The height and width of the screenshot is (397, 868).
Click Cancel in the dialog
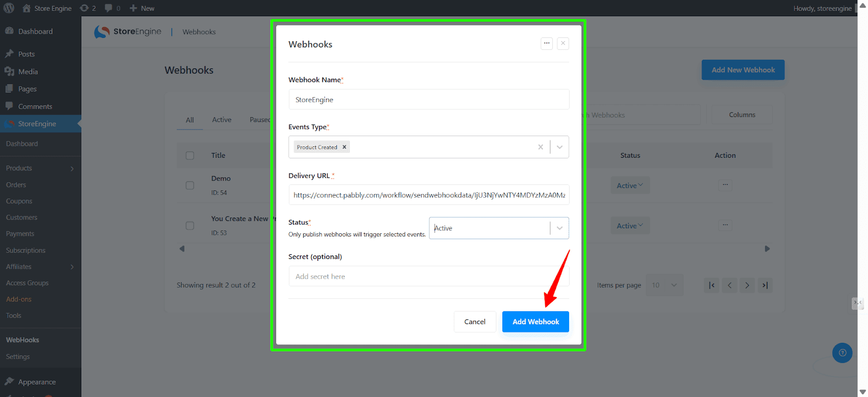[x=475, y=322]
